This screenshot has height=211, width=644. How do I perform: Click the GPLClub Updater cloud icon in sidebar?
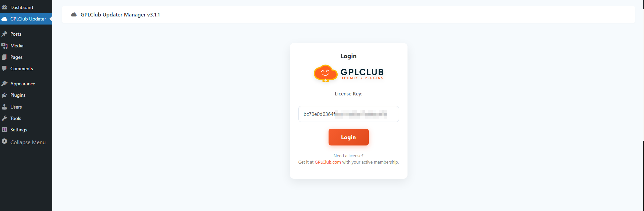pyautogui.click(x=4, y=19)
